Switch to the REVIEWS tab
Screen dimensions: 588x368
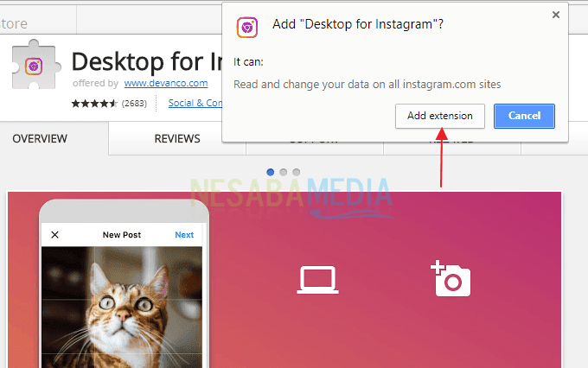click(x=177, y=139)
